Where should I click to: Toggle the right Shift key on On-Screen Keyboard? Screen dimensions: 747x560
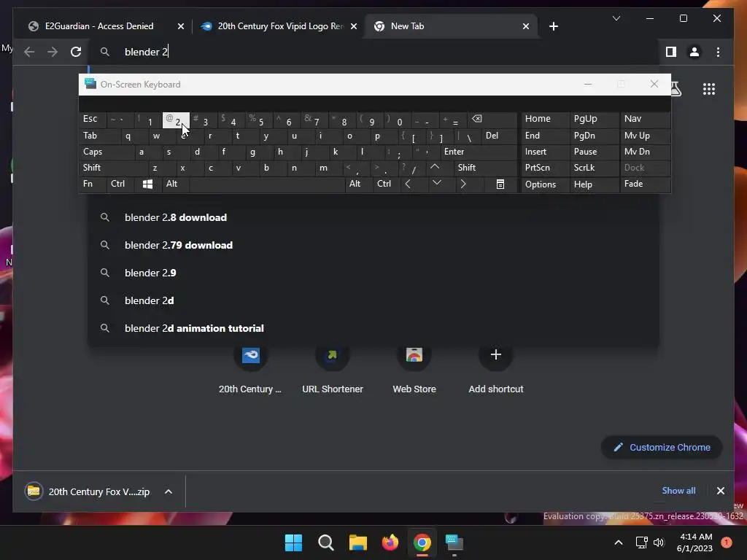[x=485, y=168]
